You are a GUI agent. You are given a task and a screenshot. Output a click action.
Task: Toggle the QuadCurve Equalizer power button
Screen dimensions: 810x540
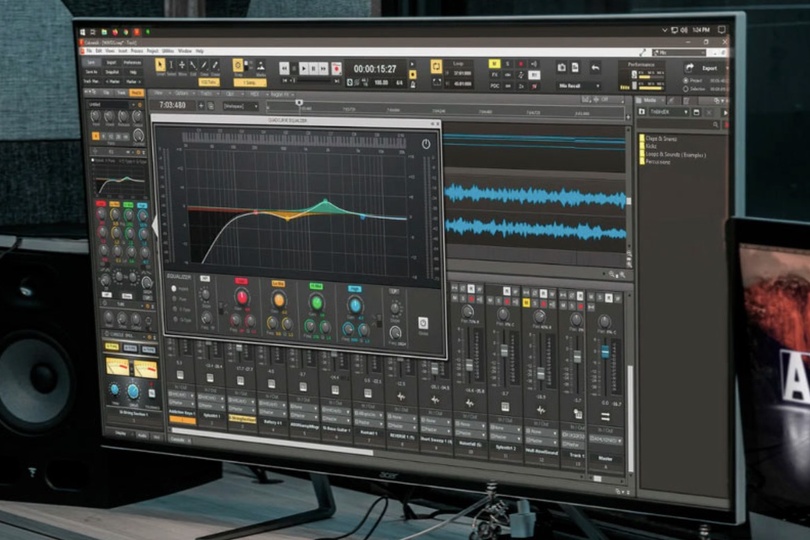[426, 144]
